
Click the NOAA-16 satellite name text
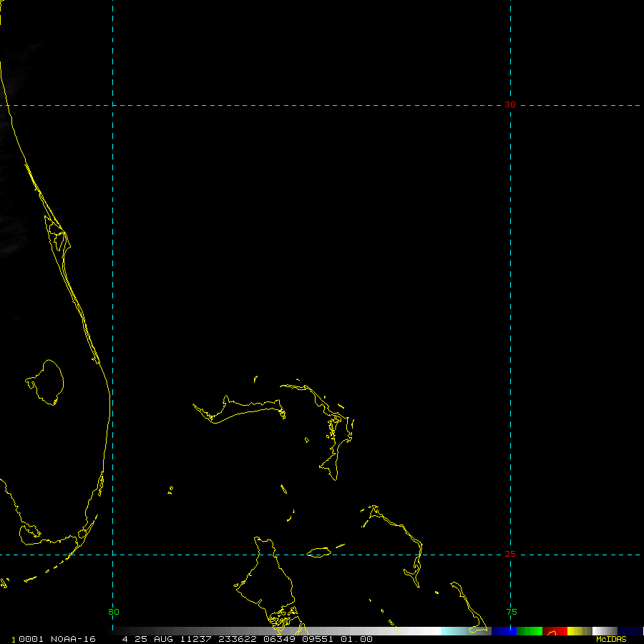74,639
